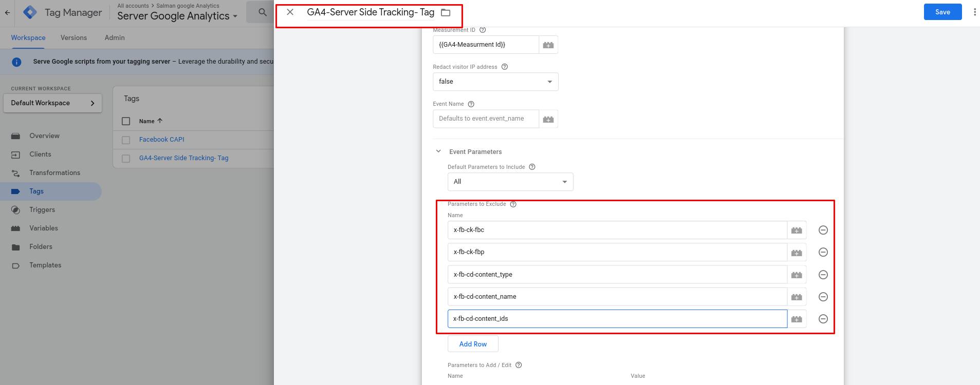
Task: Open the three-dot more options menu
Action: point(974,12)
